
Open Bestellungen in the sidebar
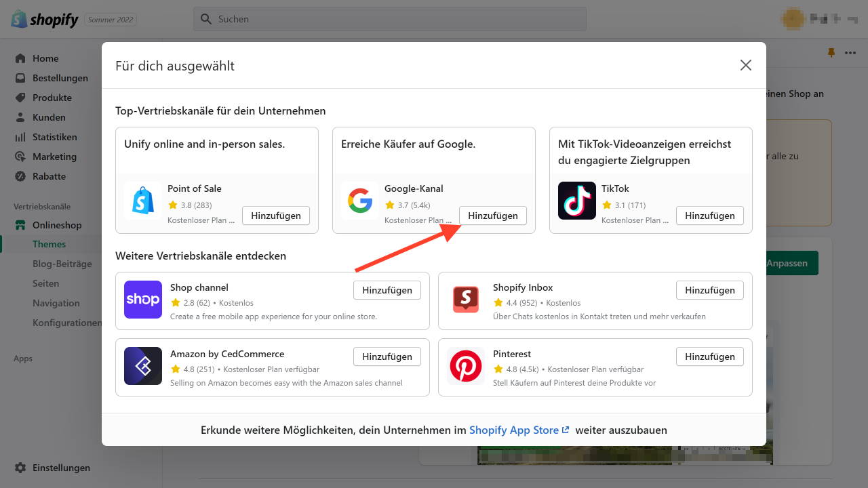point(60,78)
